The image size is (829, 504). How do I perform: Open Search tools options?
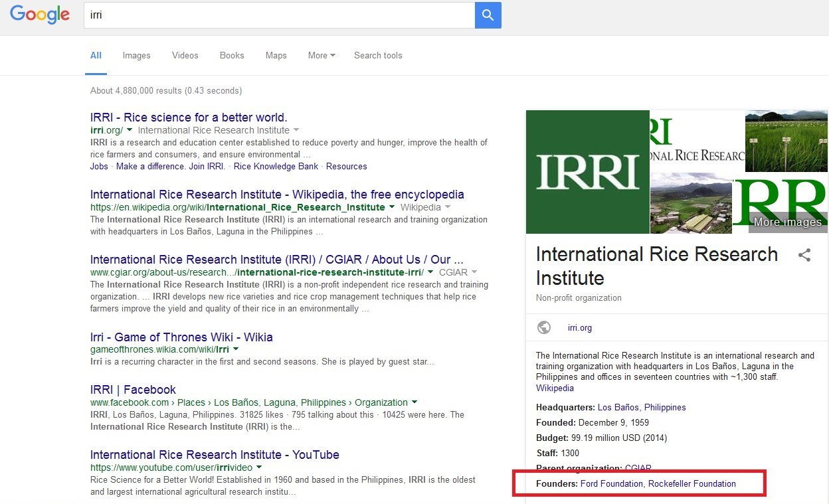[378, 56]
